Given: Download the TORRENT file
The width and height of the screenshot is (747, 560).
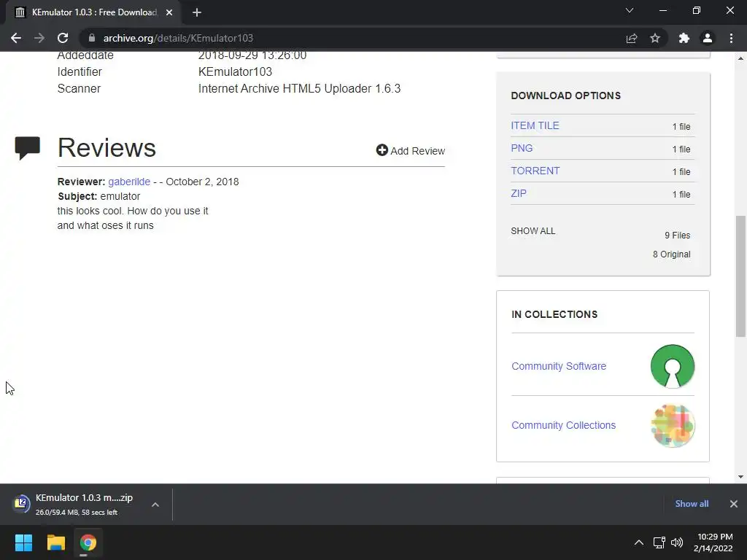Looking at the screenshot, I should [535, 171].
